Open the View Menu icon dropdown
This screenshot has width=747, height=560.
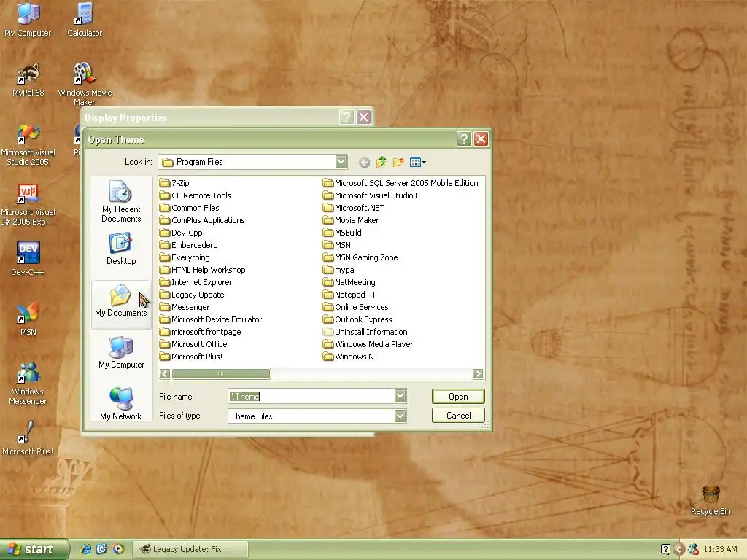418,163
